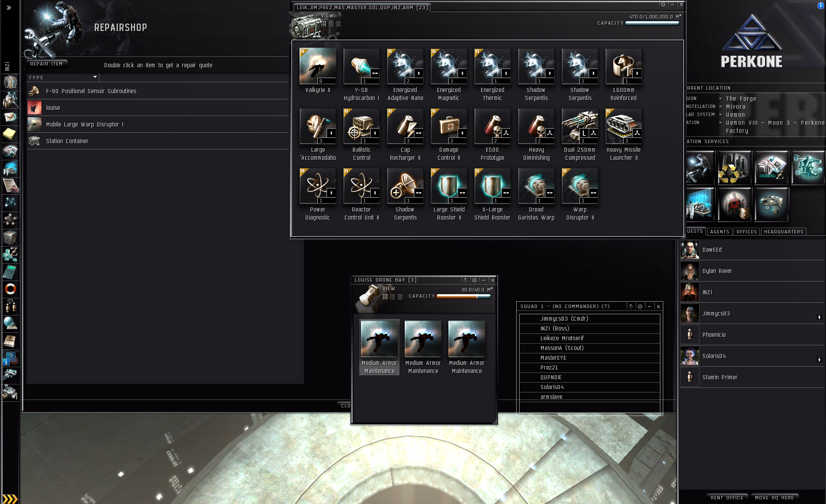Select guest Dylan Reem in the guests list
This screenshot has width=826, height=504.
[752, 271]
